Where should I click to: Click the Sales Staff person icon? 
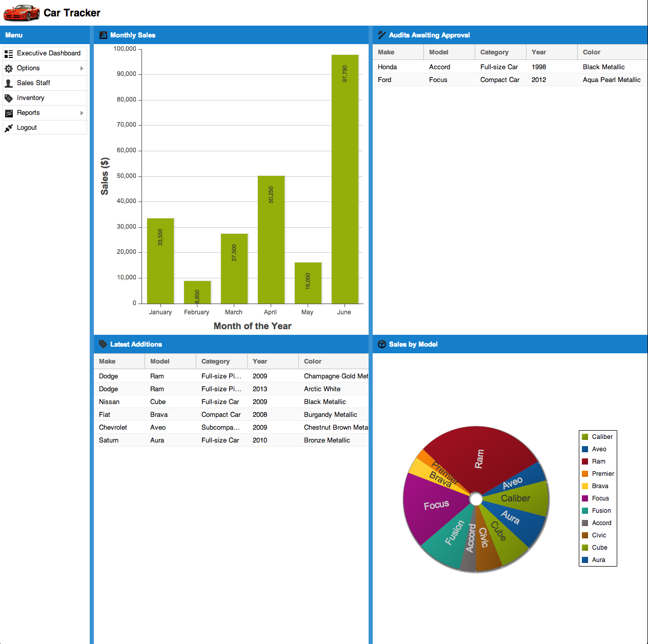click(x=9, y=83)
